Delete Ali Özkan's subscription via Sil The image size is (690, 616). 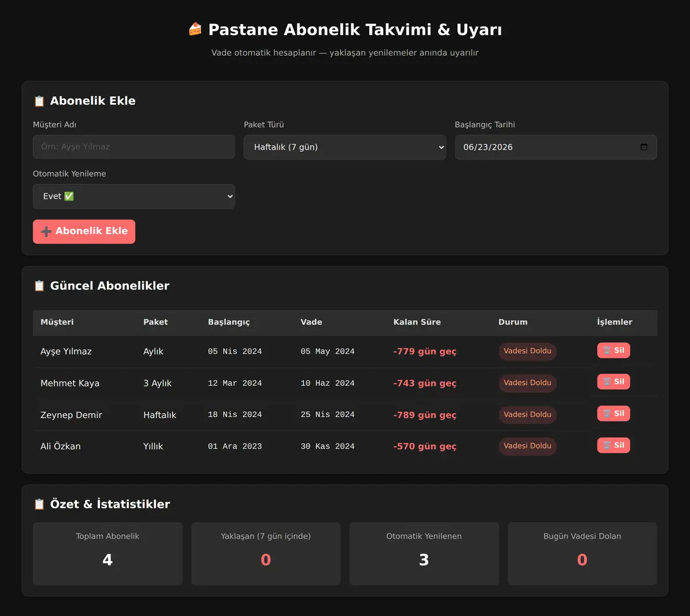coord(614,445)
